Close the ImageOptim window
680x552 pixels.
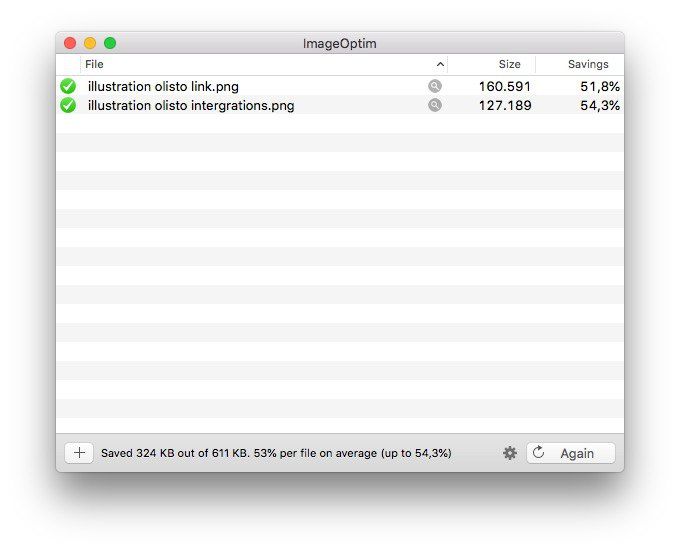(x=70, y=43)
